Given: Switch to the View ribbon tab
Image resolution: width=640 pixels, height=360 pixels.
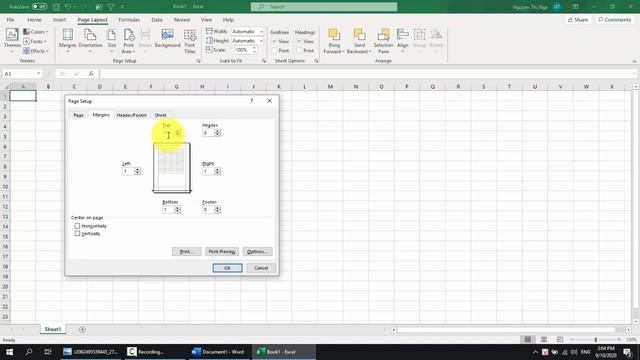Looking at the screenshot, I should tap(206, 20).
